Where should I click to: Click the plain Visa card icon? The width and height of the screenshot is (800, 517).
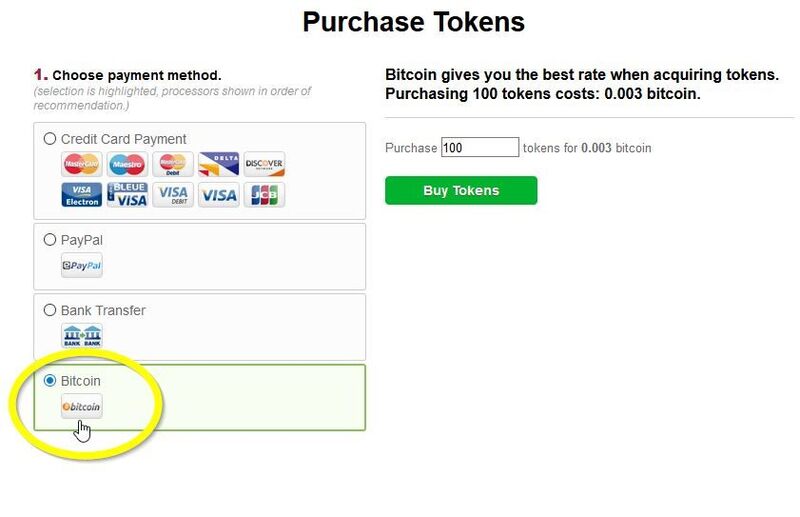pyautogui.click(x=218, y=195)
